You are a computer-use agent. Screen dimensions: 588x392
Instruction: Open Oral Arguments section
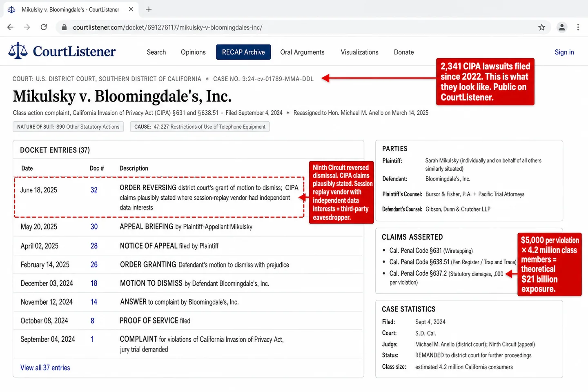tap(302, 52)
